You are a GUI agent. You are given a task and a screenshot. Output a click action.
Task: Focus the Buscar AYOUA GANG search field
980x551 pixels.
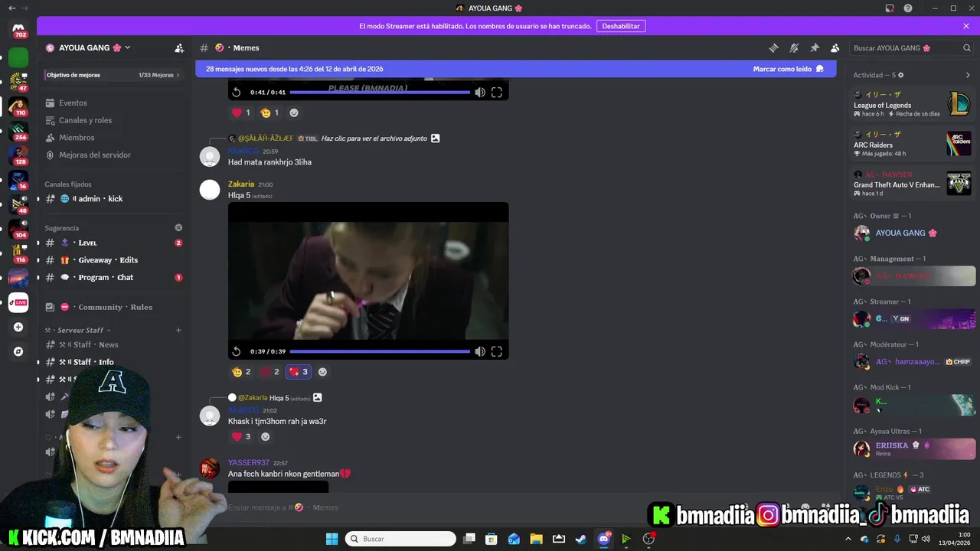point(912,47)
